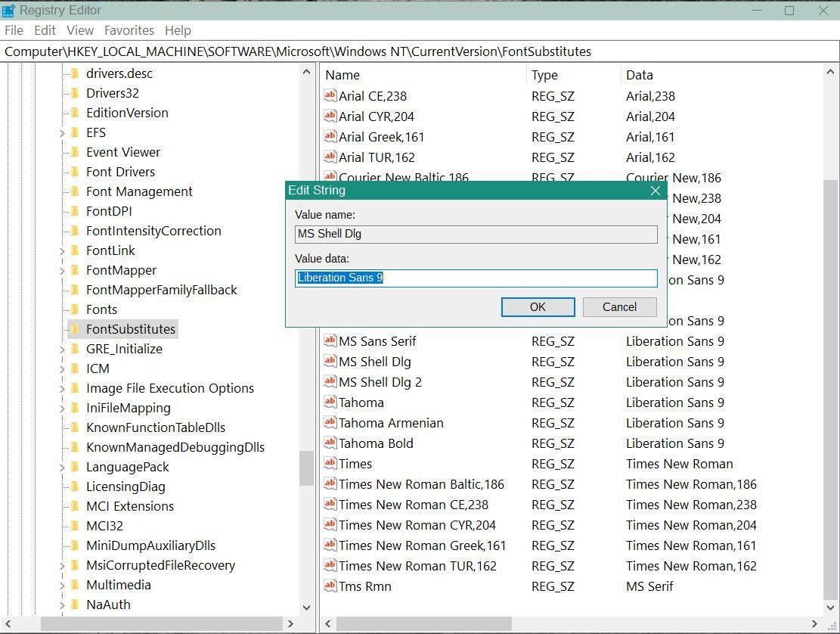Click the string icon beside Times New Roman Baltic,186
This screenshot has height=634, width=840.
pos(330,483)
